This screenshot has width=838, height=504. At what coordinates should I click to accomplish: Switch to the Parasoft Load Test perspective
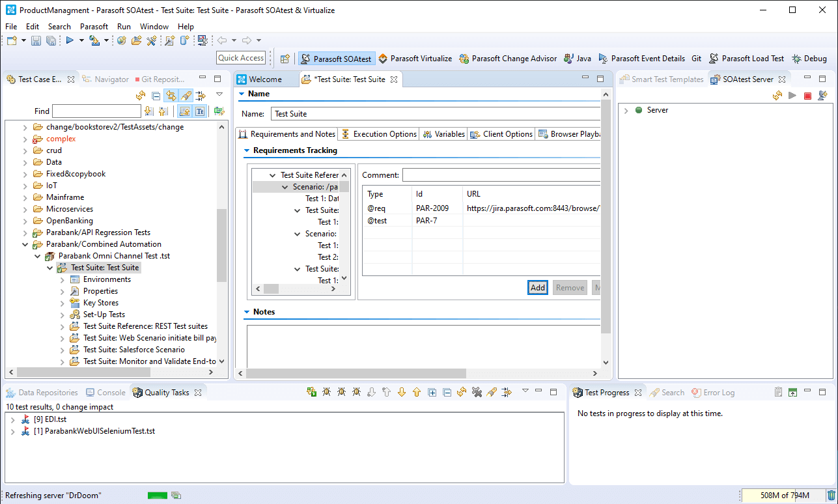coord(746,59)
